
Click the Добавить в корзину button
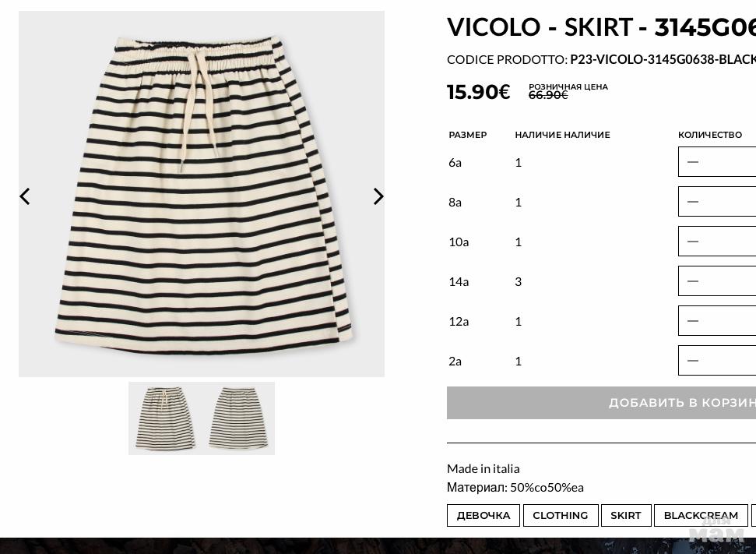click(x=601, y=403)
